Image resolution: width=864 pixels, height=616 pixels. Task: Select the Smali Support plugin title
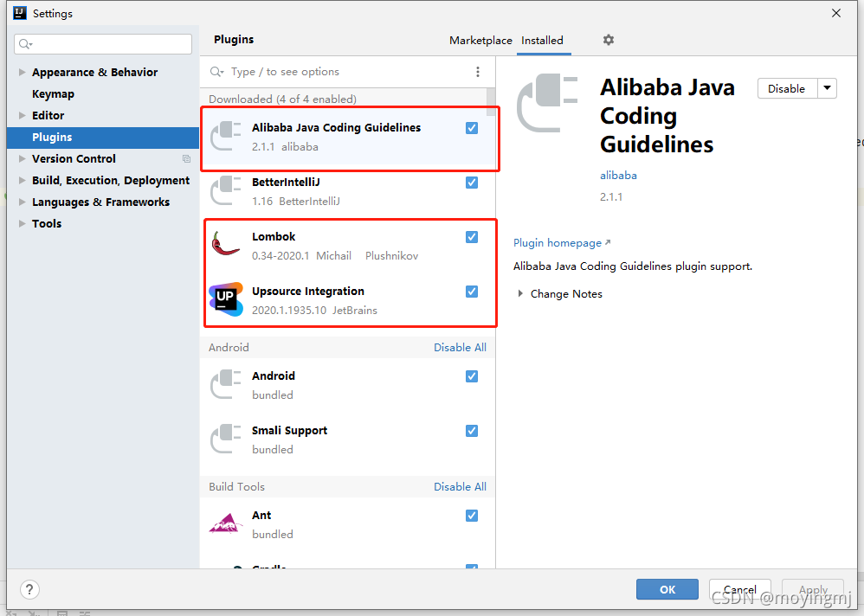click(289, 431)
